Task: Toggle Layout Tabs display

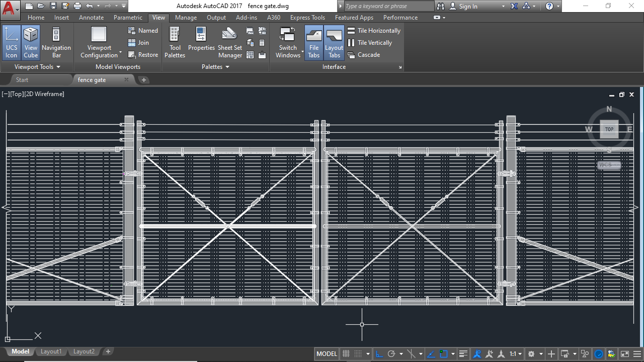Action: pos(334,43)
